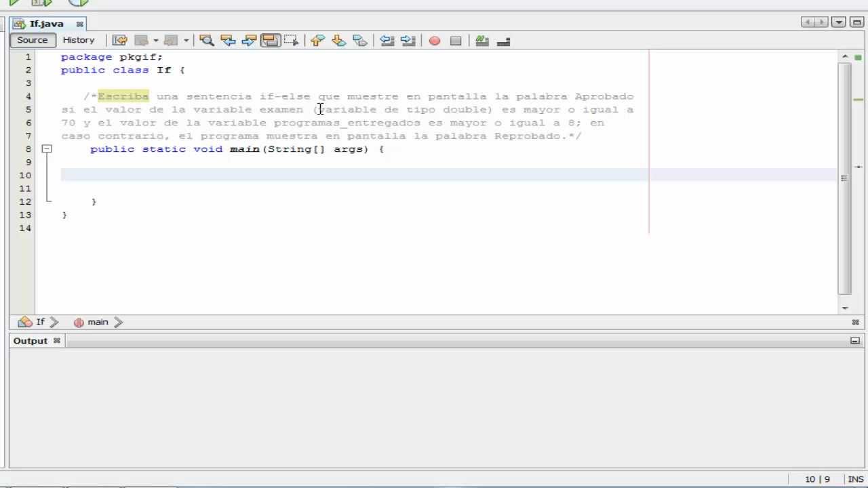Click the Forward navigation toolbar icon

tap(171, 41)
